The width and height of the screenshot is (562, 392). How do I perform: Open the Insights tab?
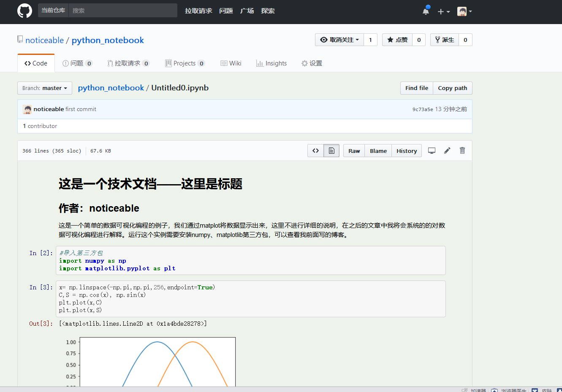tap(271, 63)
